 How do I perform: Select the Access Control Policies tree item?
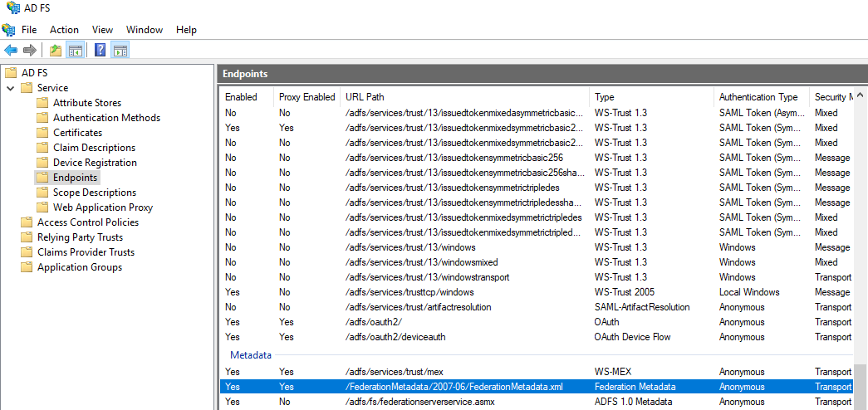[x=88, y=222]
